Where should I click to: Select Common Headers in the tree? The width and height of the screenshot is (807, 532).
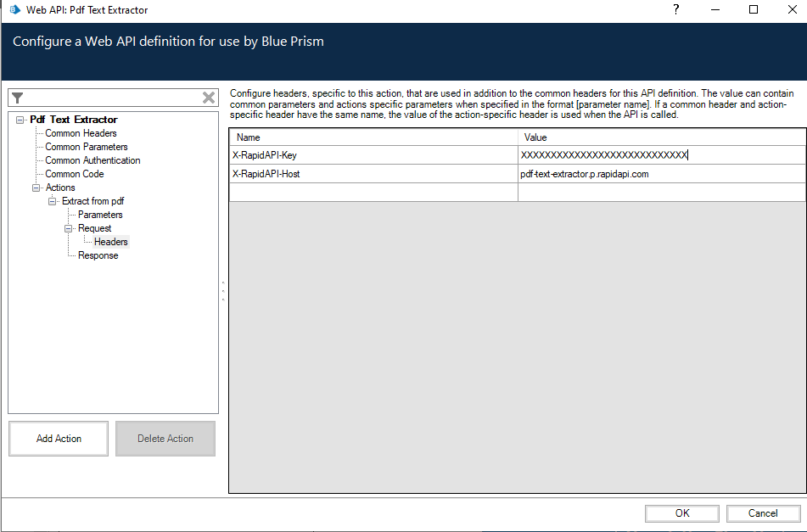[81, 133]
